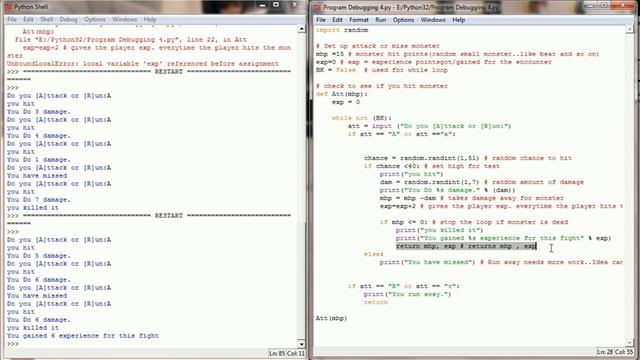Open Options menu in Python Shell
The height and width of the screenshot is (360, 640).
[x=95, y=20]
